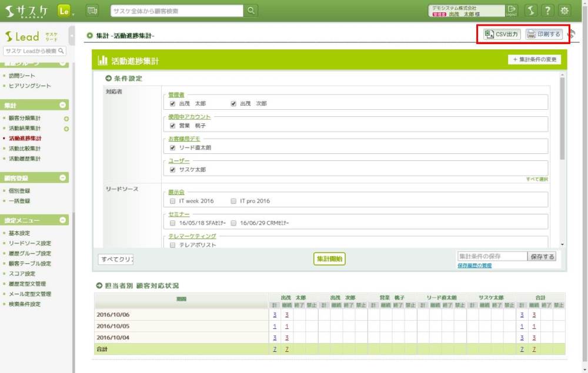Click the 印刷する print button
The height and width of the screenshot is (373, 588).
(x=543, y=35)
